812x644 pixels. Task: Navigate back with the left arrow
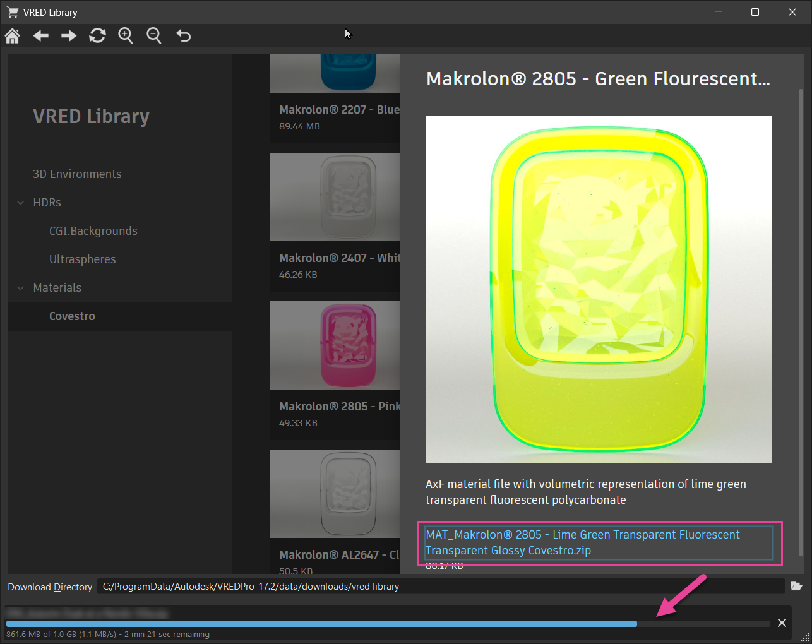41,36
